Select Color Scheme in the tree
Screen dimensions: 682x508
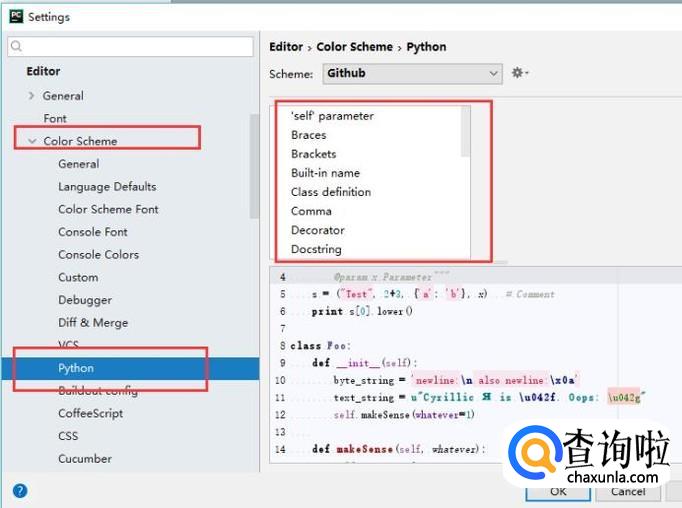pos(80,141)
